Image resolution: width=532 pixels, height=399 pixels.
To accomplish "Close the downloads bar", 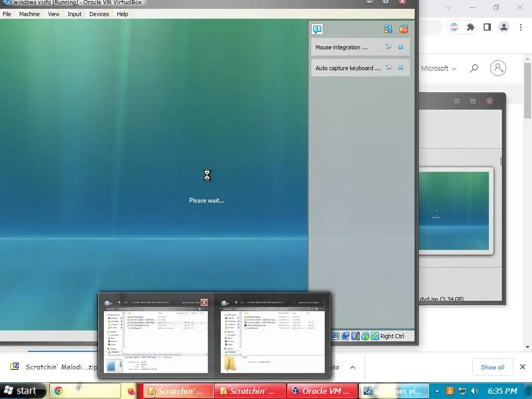I will pos(523,367).
